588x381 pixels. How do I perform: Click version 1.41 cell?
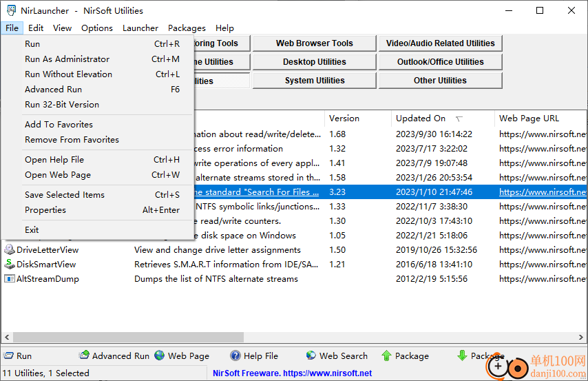point(337,163)
